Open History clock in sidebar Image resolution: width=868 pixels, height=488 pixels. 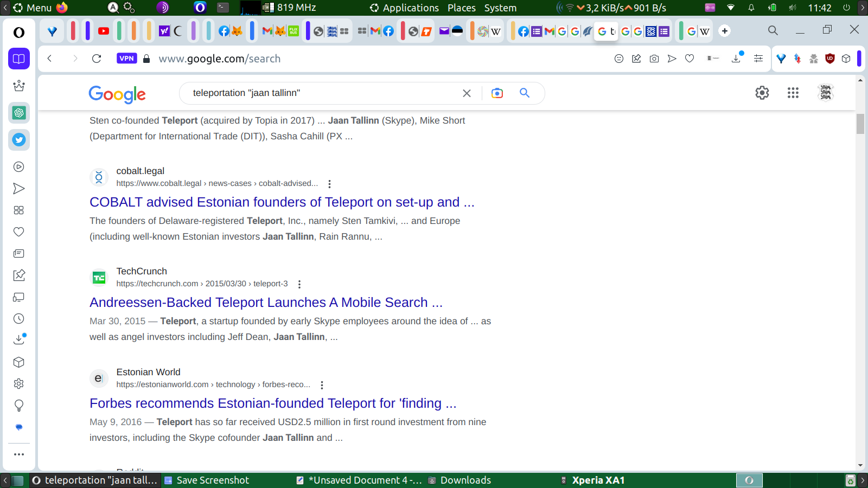[19, 319]
